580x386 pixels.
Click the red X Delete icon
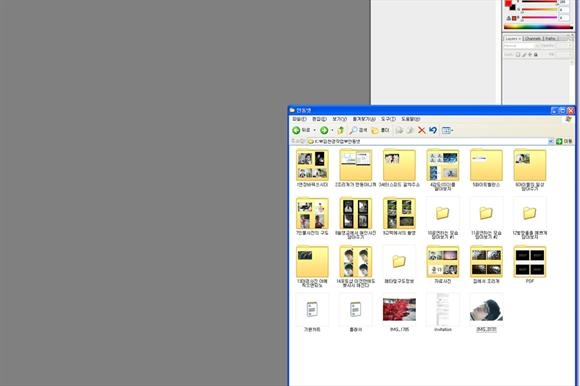click(x=421, y=130)
